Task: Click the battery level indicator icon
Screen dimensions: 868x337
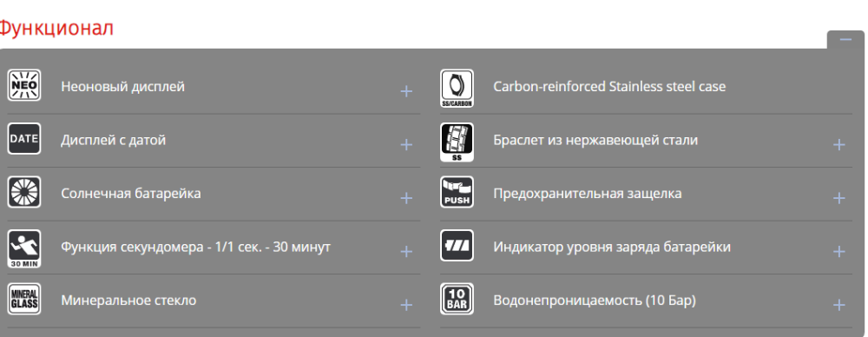Action: click(457, 246)
